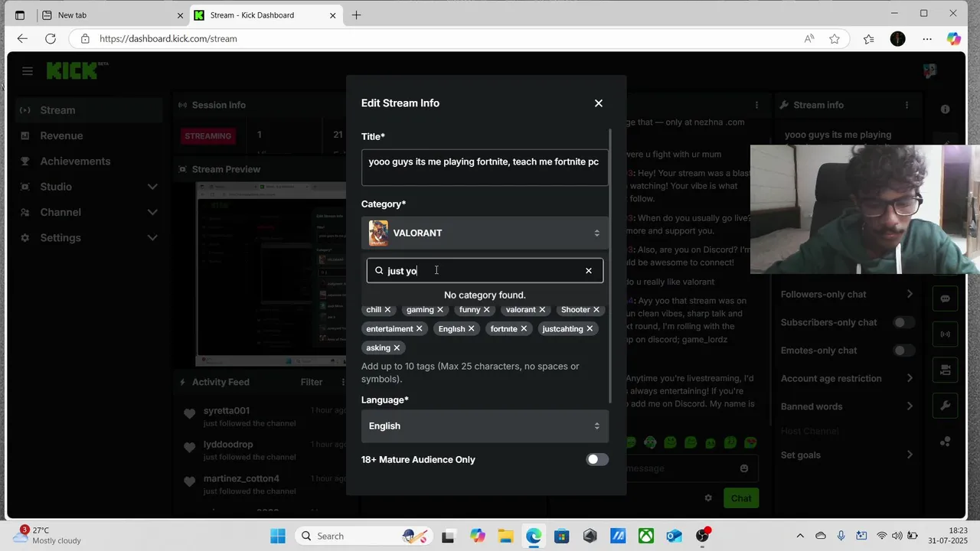The width and height of the screenshot is (980, 551).
Task: Click the browser refresh button
Action: pyautogui.click(x=51, y=38)
